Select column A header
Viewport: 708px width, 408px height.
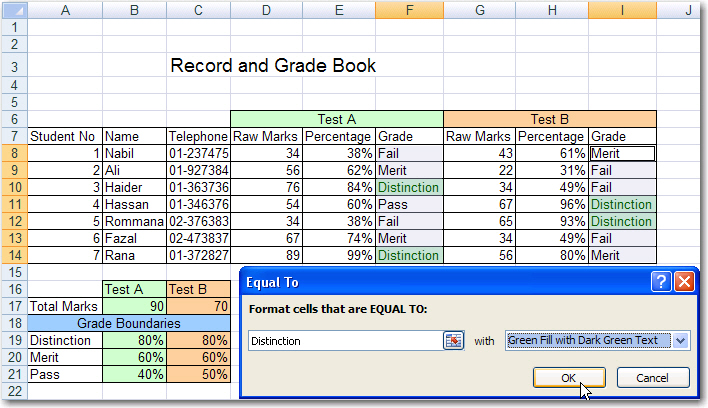click(65, 10)
